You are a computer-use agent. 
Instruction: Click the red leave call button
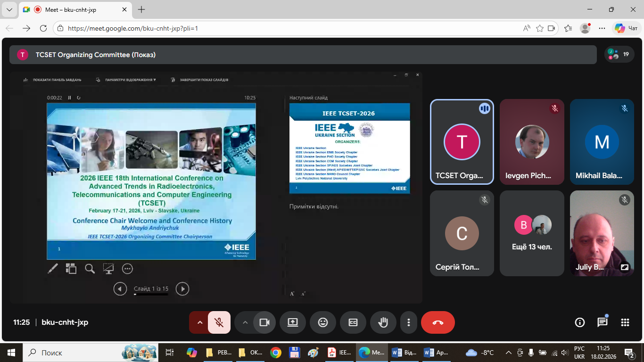[x=438, y=322]
